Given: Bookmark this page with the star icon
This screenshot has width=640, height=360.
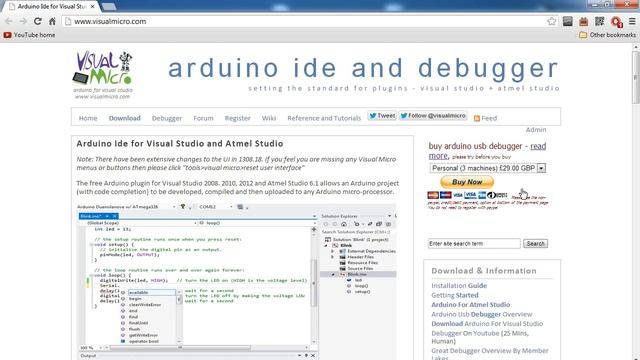Looking at the screenshot, I should [551, 21].
